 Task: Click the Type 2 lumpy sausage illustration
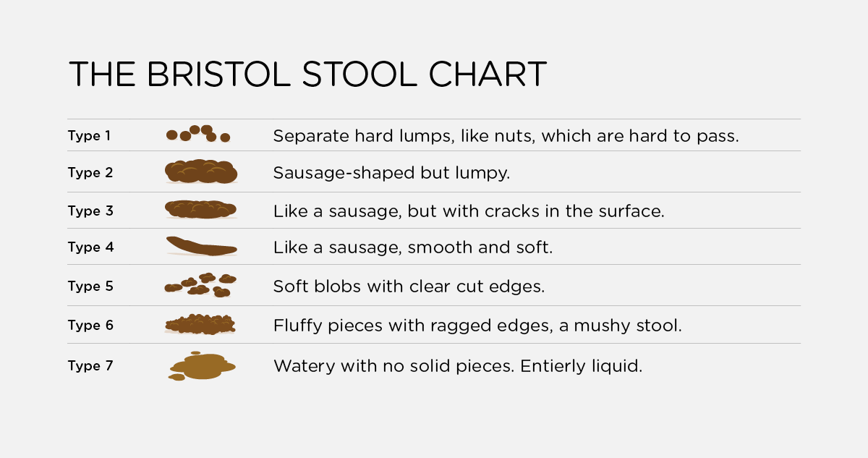(x=201, y=171)
